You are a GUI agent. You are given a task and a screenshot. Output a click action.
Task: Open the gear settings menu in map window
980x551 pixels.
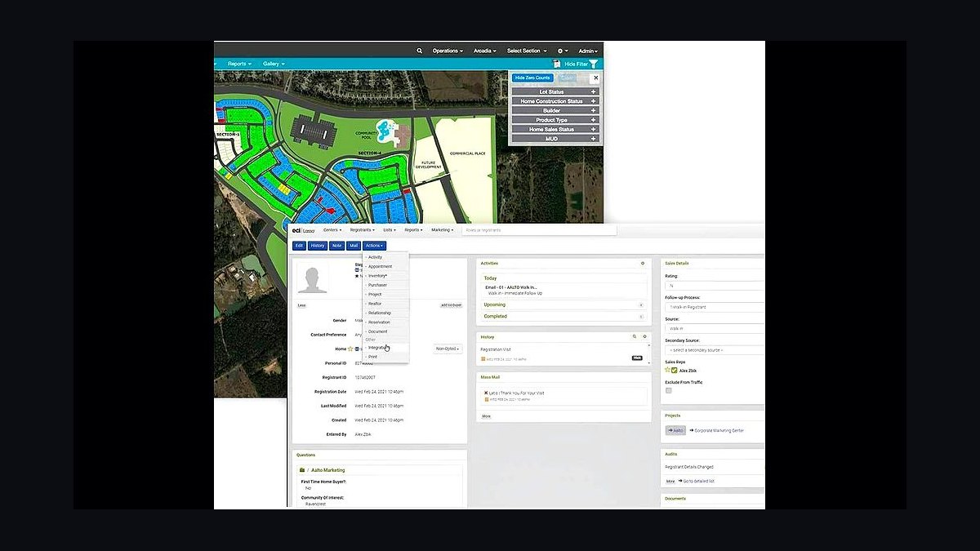coord(562,51)
